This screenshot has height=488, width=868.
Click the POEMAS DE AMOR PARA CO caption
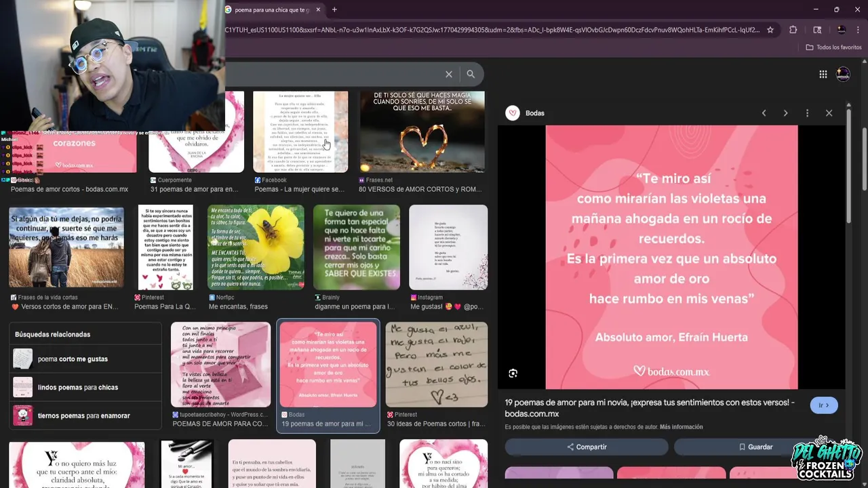220,424
